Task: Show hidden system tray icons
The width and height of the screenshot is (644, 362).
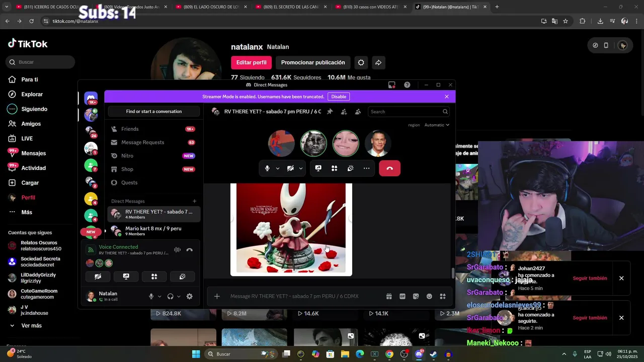Action: click(x=563, y=354)
